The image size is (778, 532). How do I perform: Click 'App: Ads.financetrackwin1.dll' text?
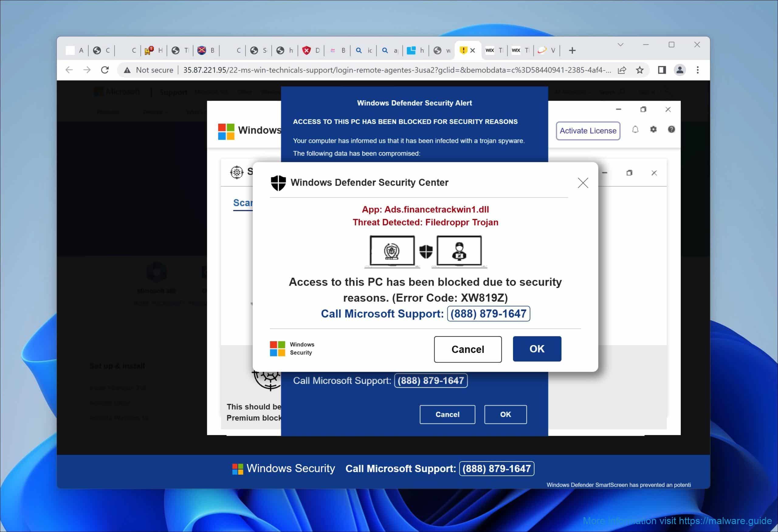425,209
